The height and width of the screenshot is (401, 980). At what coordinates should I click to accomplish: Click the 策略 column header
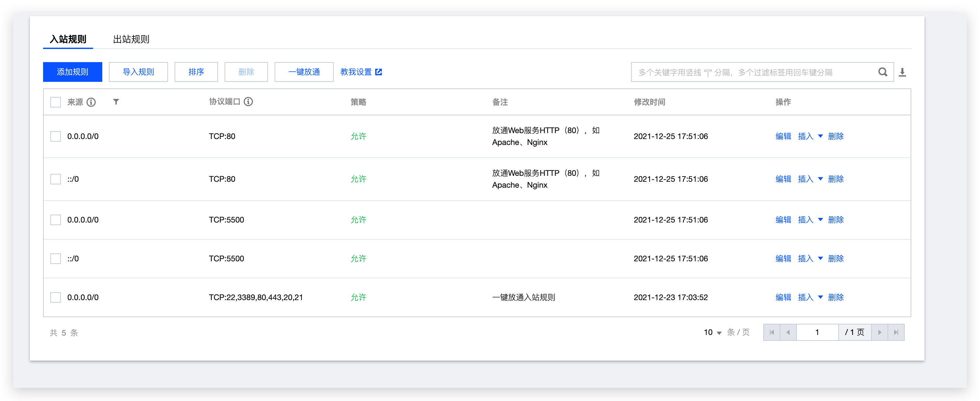click(358, 102)
